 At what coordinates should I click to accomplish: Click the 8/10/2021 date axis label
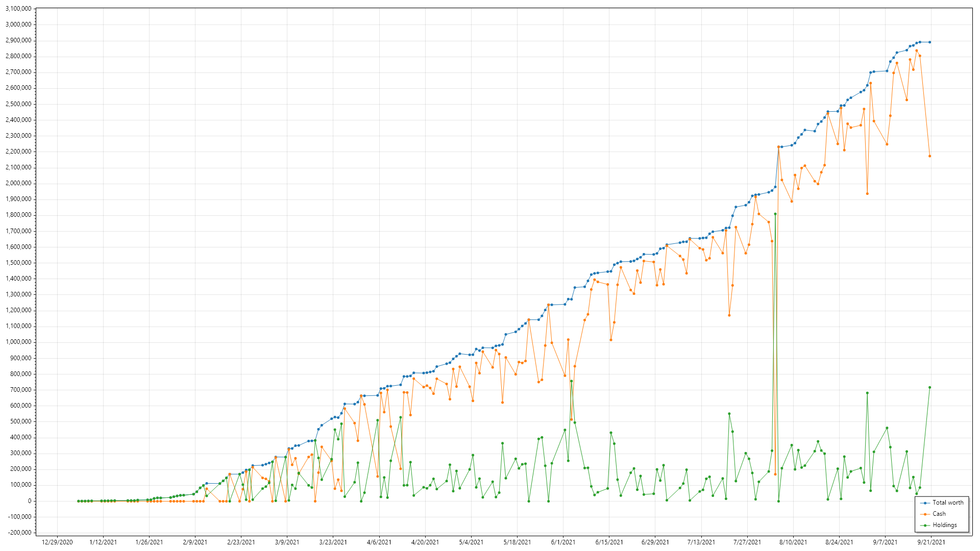(793, 542)
